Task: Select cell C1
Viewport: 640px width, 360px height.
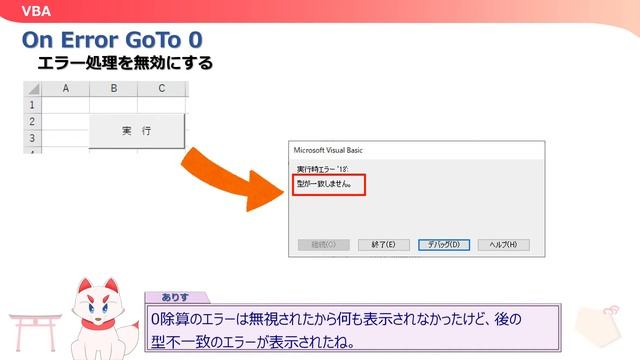Action: point(162,105)
